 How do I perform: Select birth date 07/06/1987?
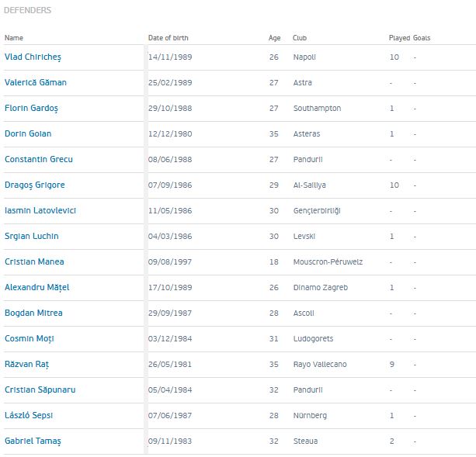coord(170,415)
